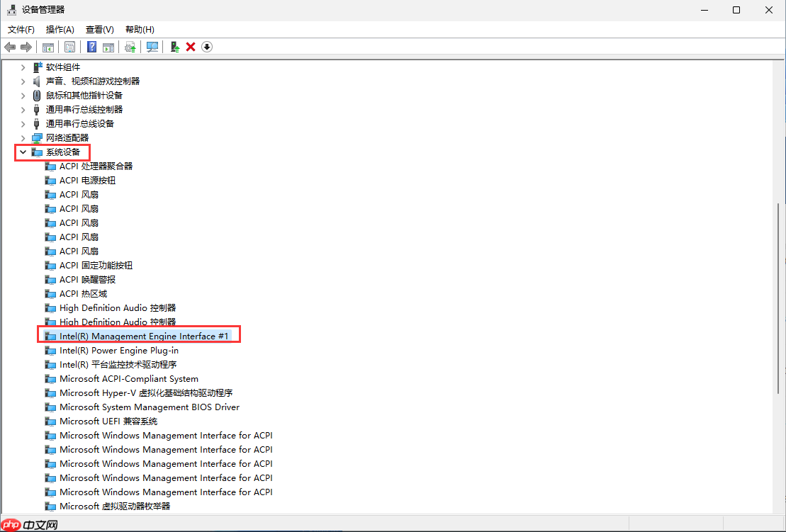Click the device icon beside Microsoft 虚拟驱动器枚举器
This screenshot has width=786, height=532.
(50, 506)
